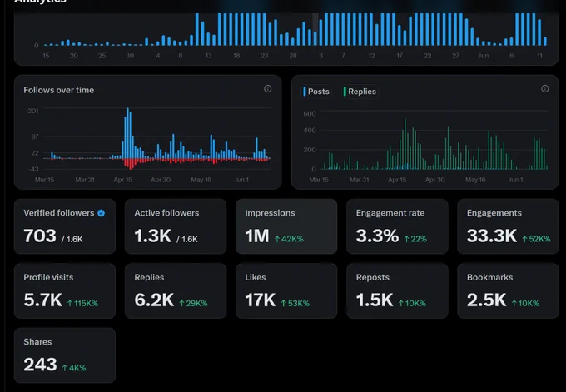Select the Profile visits metric card
566x392 pixels.
pyautogui.click(x=65, y=291)
